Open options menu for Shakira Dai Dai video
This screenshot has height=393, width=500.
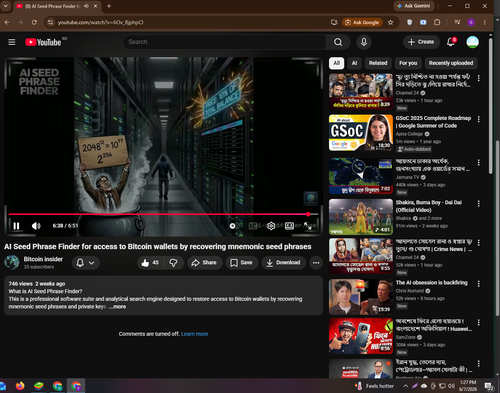(x=479, y=204)
